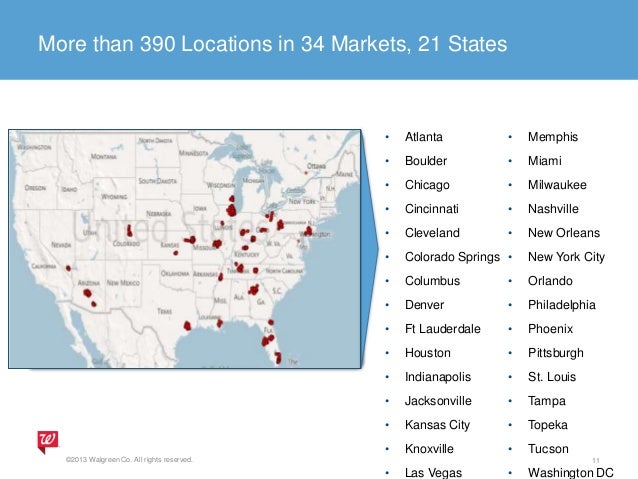This screenshot has width=638, height=479.
Task: Select 'Tampa' in the second column
Action: [x=547, y=401]
